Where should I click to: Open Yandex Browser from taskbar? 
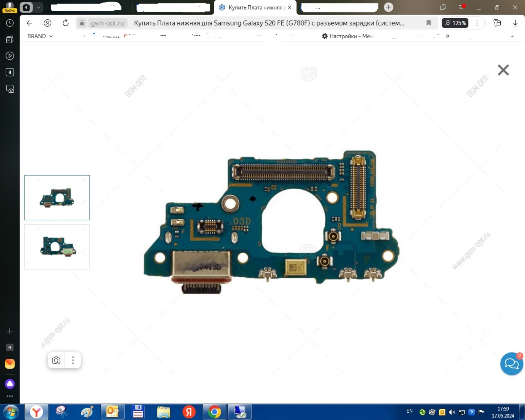click(x=36, y=412)
